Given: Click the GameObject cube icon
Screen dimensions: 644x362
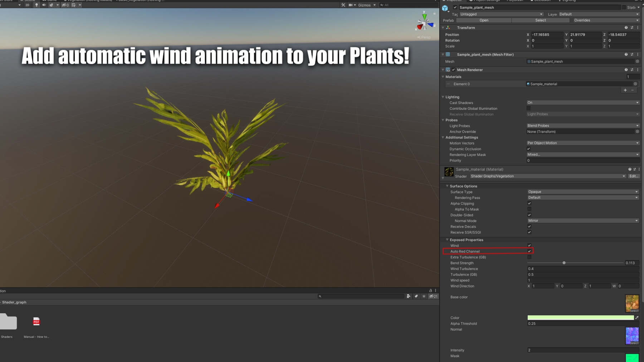Looking at the screenshot, I should [445, 8].
